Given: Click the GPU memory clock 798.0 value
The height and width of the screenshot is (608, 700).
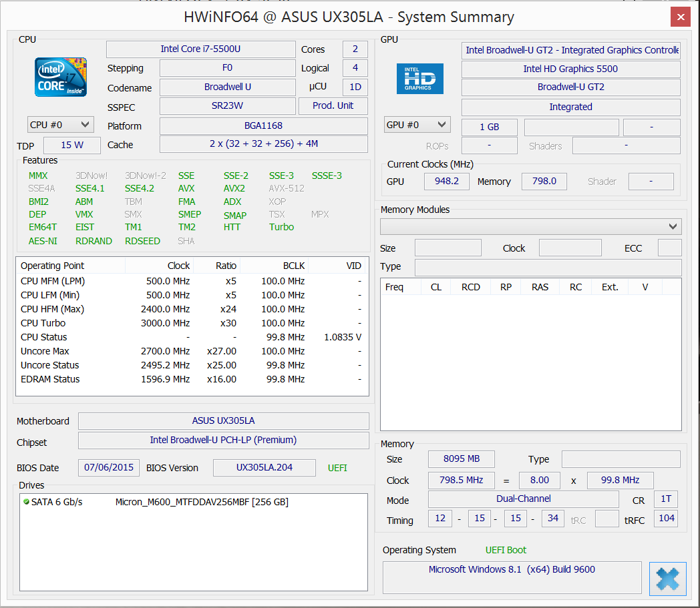Looking at the screenshot, I should [544, 181].
